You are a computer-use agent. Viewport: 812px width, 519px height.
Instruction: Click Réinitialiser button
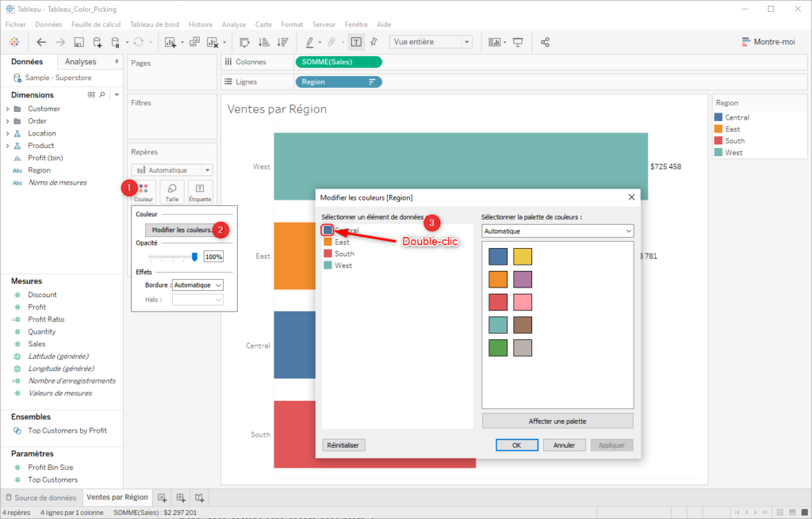[343, 445]
